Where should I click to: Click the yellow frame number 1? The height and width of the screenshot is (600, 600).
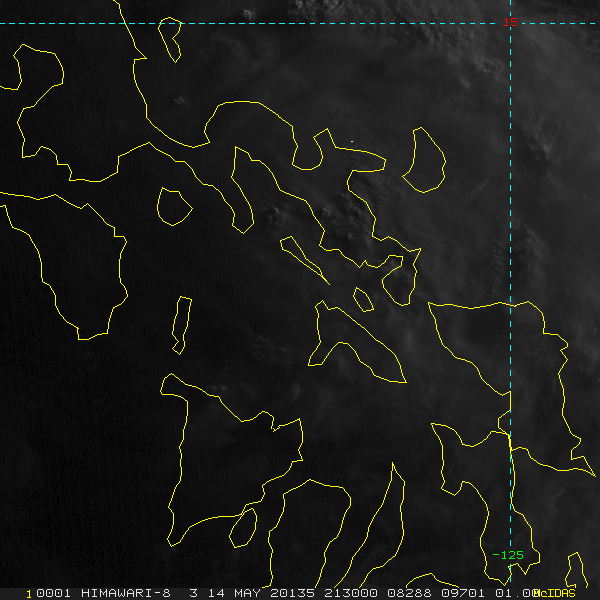click(29, 594)
